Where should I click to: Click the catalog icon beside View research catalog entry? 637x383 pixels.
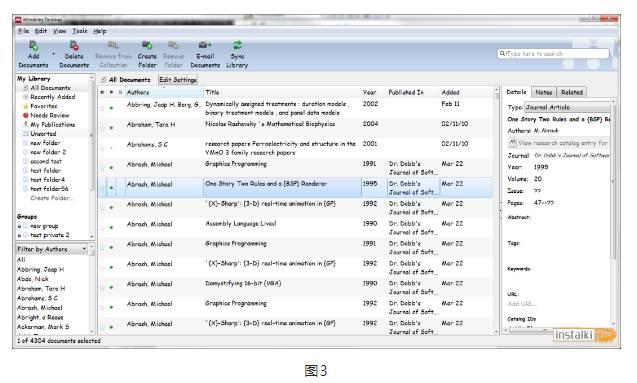tap(513, 143)
